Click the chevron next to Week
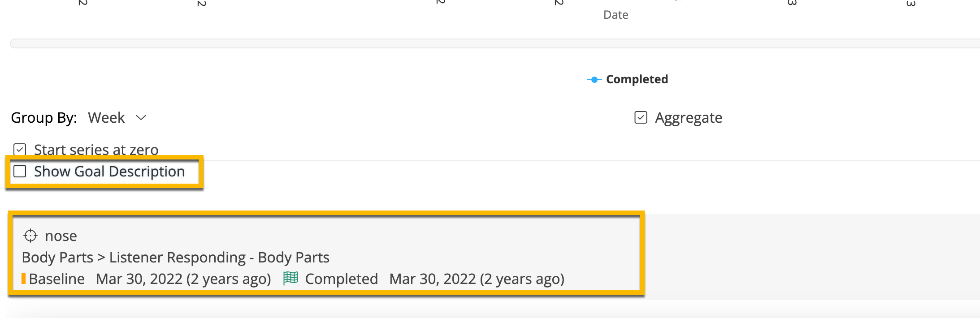 pos(141,118)
